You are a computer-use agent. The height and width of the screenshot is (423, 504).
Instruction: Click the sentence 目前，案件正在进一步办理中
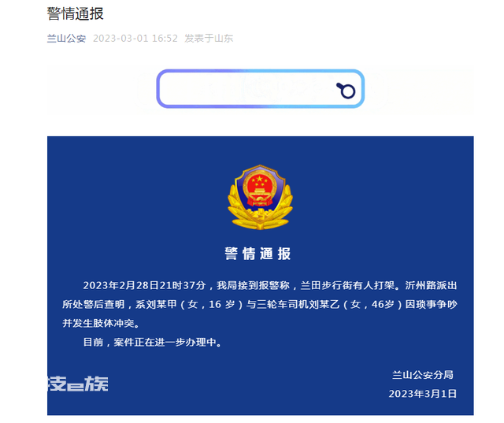(150, 343)
